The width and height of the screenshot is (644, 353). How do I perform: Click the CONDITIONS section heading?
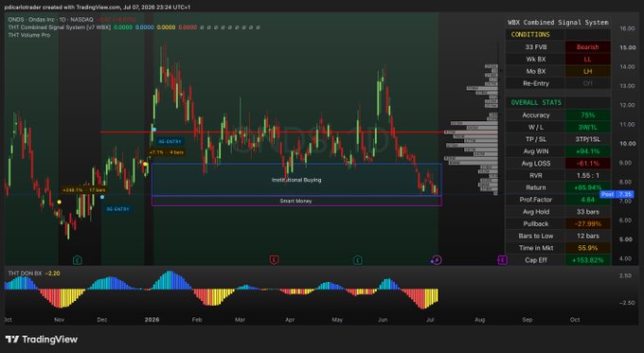[530, 34]
